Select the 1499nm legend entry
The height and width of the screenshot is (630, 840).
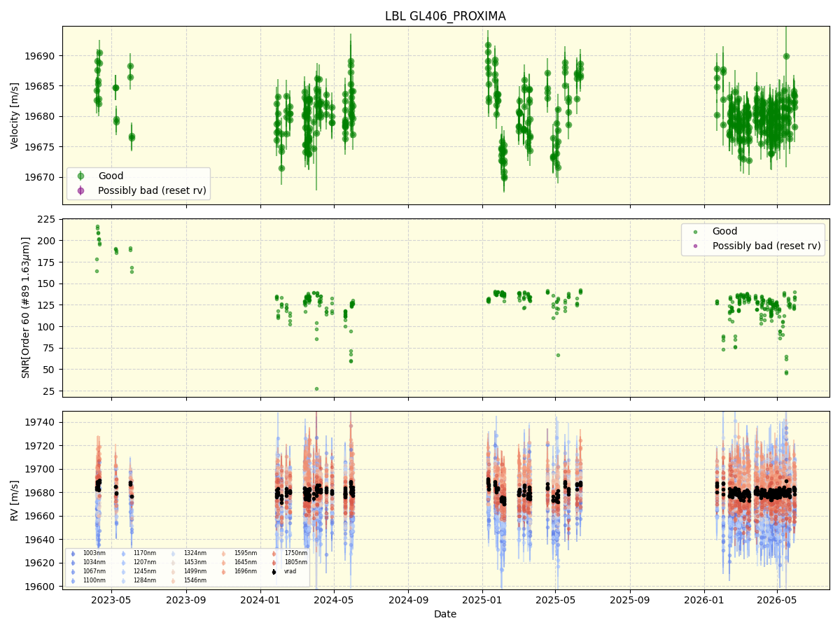(195, 571)
